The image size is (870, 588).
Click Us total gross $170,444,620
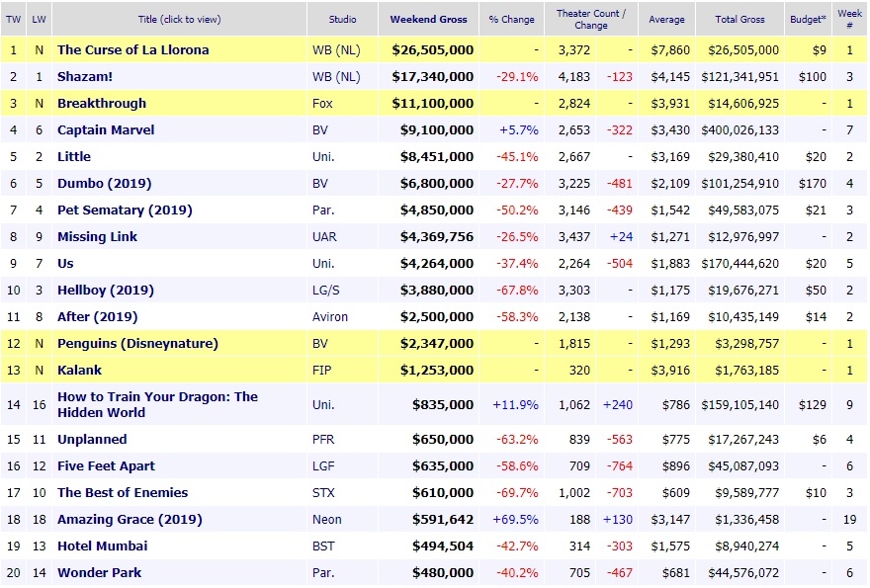pyautogui.click(x=740, y=263)
